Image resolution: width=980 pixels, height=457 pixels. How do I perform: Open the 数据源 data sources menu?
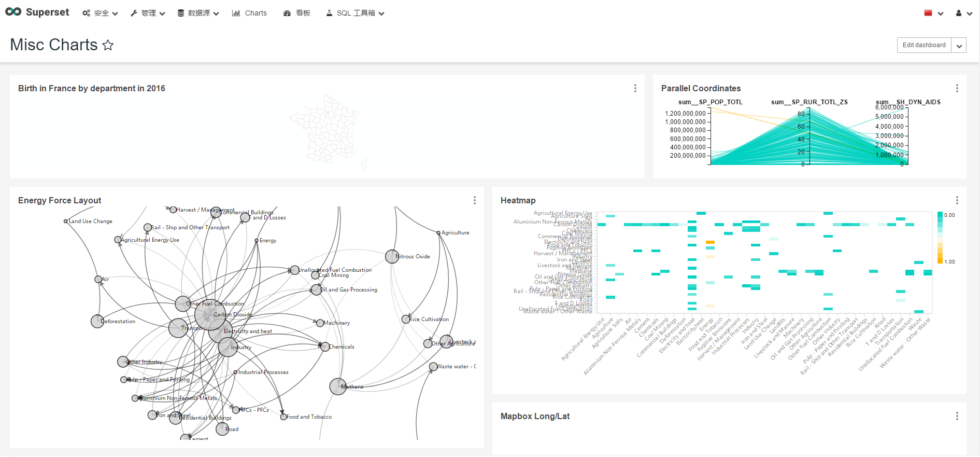click(198, 13)
